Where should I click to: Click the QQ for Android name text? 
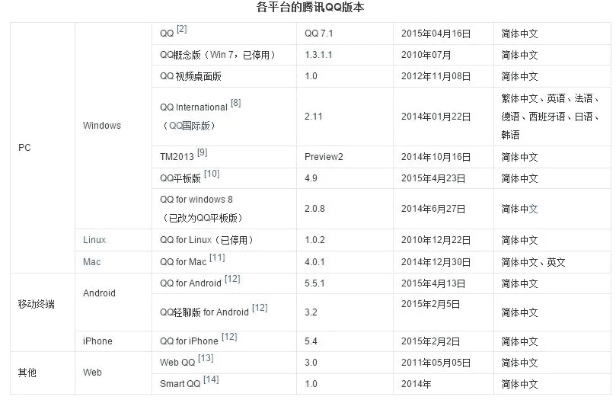tap(191, 283)
